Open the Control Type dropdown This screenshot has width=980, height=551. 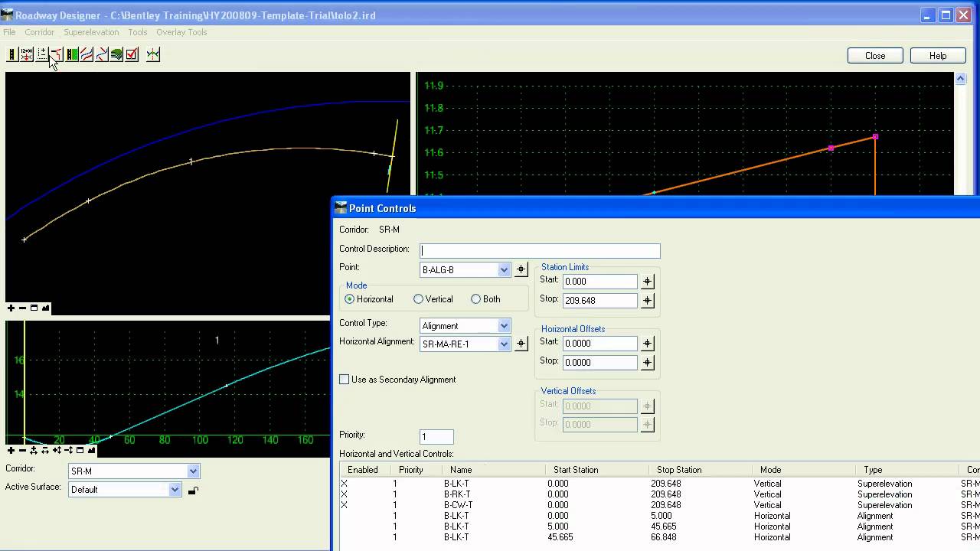point(504,326)
